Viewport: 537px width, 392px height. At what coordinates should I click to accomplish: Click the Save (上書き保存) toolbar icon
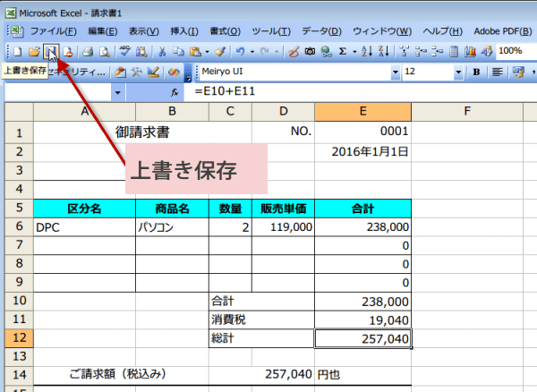tap(50, 51)
